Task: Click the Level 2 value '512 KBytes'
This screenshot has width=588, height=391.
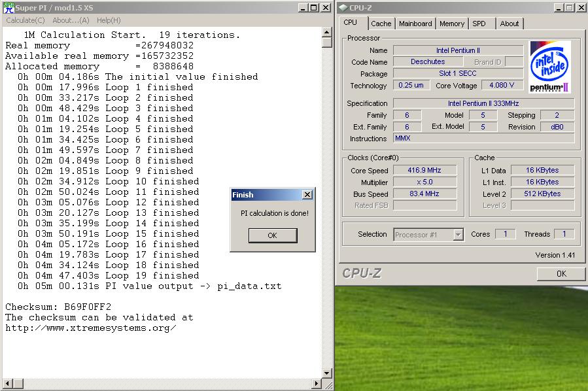Action: coord(542,194)
